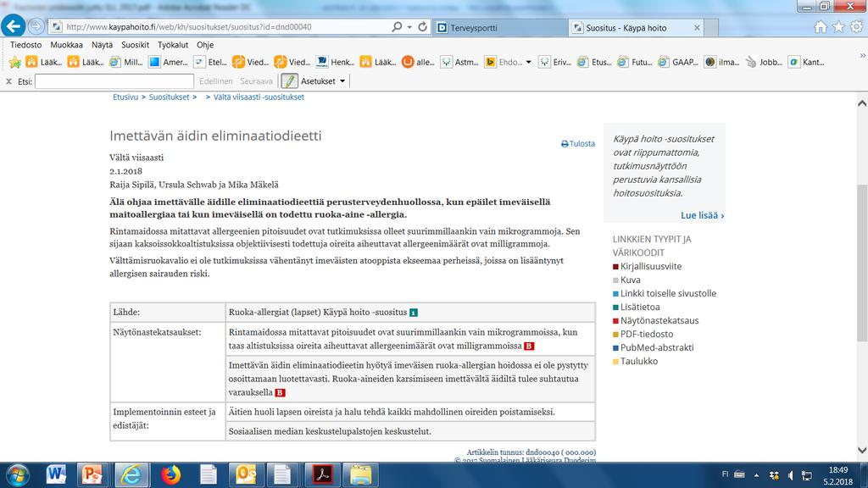Open Firefox from the taskbar
This screenshot has width=868, height=488.
170,474
